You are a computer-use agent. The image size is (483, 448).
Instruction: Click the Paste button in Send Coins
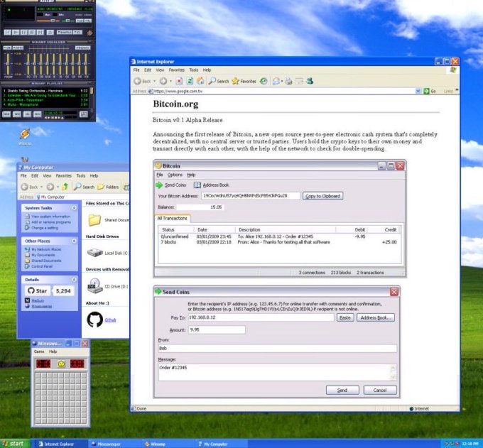pyautogui.click(x=344, y=317)
